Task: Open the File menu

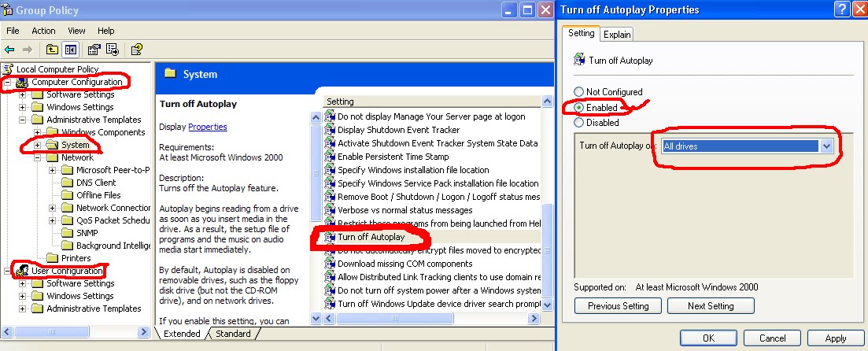Action: coord(13,31)
